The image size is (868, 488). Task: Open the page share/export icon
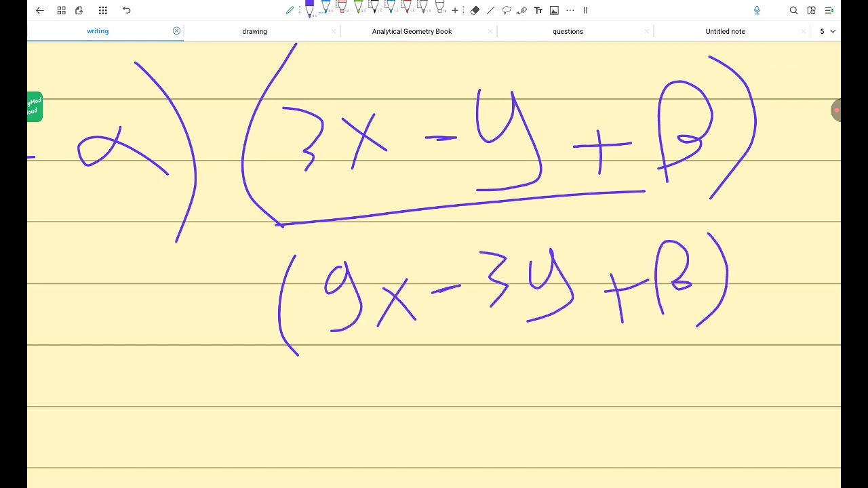click(79, 10)
